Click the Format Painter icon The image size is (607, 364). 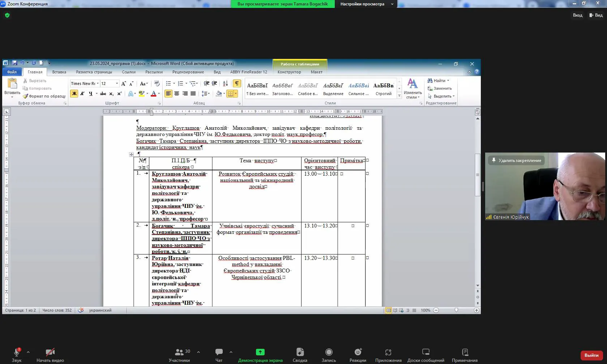25,96
